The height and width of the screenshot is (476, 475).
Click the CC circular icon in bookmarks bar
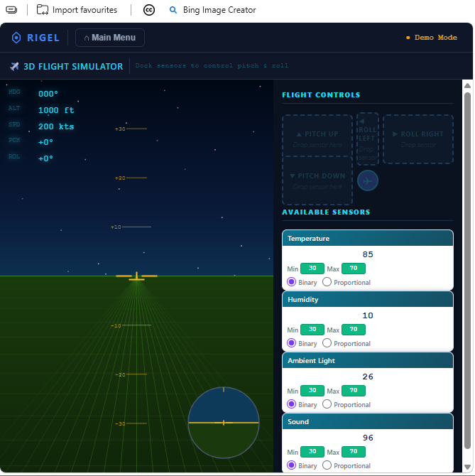[x=149, y=10]
